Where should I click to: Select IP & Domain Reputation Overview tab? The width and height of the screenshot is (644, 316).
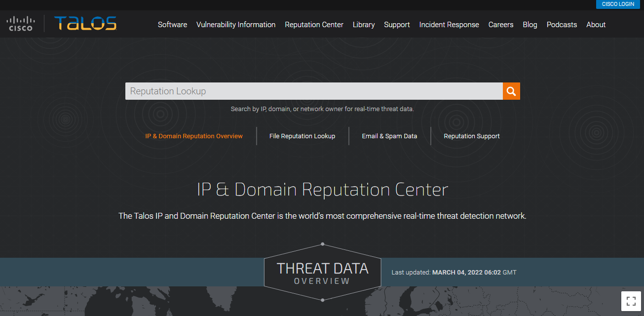pyautogui.click(x=193, y=136)
